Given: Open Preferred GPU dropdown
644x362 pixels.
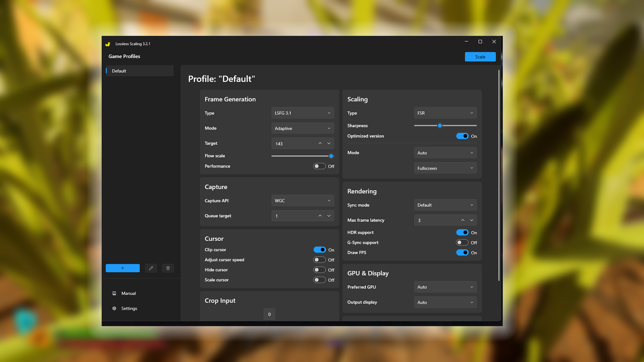Looking at the screenshot, I should click(x=445, y=287).
